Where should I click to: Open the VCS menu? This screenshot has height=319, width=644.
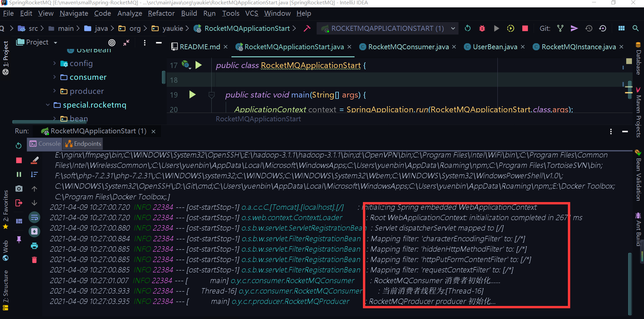click(x=252, y=13)
